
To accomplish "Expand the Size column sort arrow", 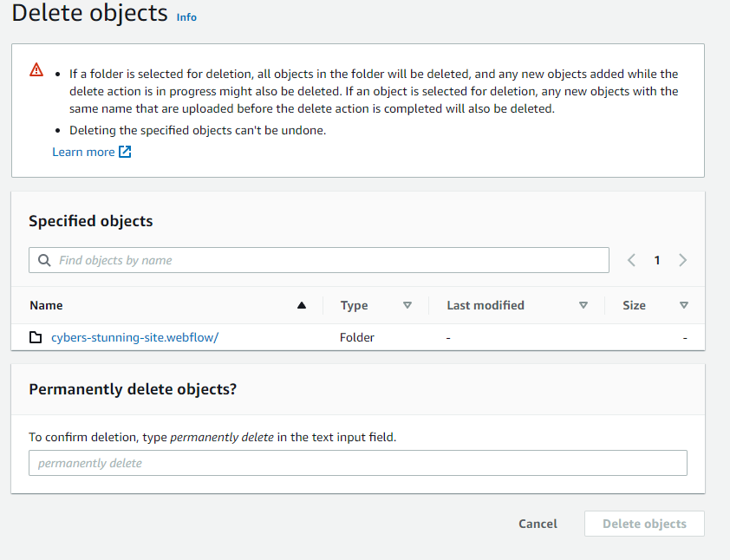I will click(684, 305).
